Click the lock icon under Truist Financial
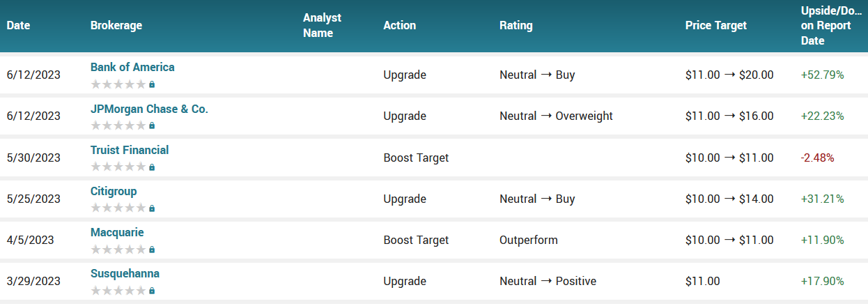Viewport: 868px width, 306px height. click(152, 167)
